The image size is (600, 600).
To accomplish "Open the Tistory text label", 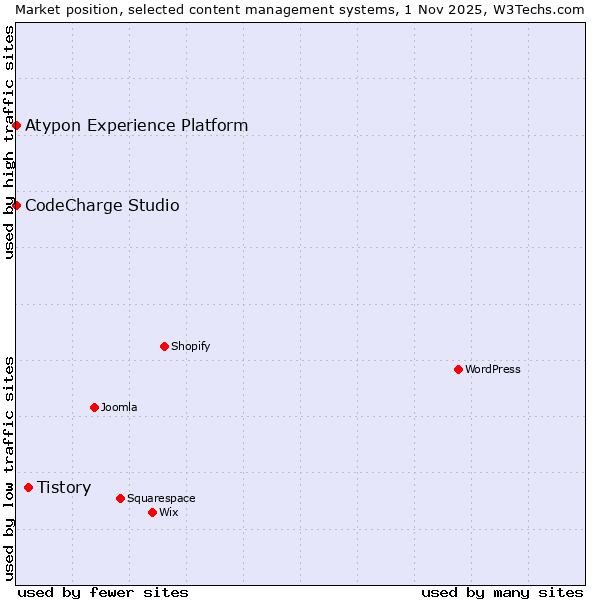I will [x=64, y=487].
